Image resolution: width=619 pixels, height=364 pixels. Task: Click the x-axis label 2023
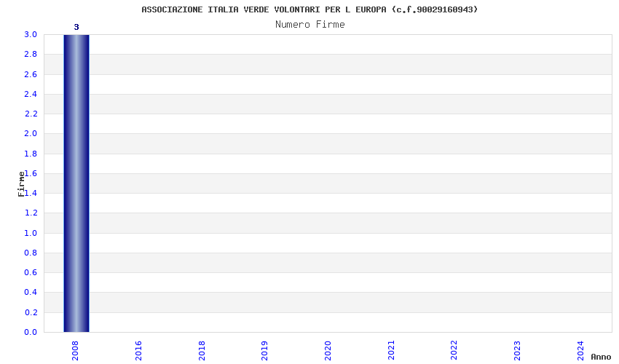[x=517, y=351]
